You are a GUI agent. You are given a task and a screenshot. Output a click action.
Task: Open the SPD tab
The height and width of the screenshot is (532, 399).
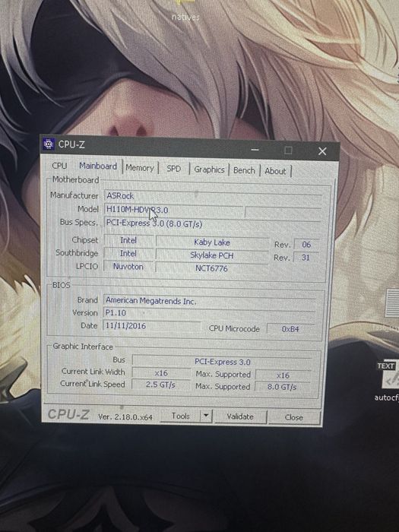(x=174, y=169)
